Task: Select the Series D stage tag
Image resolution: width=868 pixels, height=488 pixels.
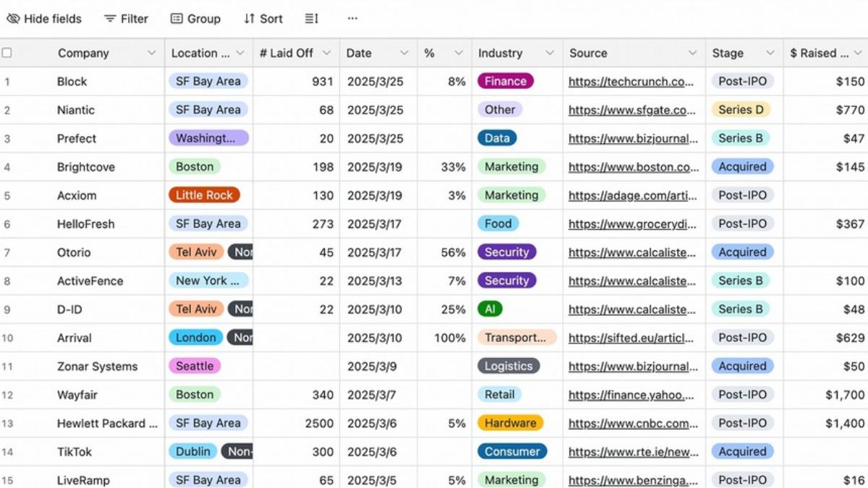Action: (x=741, y=110)
